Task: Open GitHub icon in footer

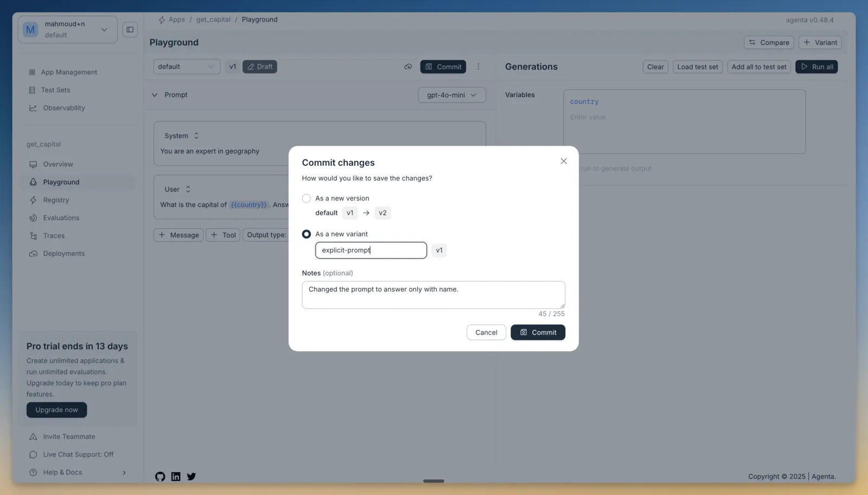Action: (x=160, y=477)
